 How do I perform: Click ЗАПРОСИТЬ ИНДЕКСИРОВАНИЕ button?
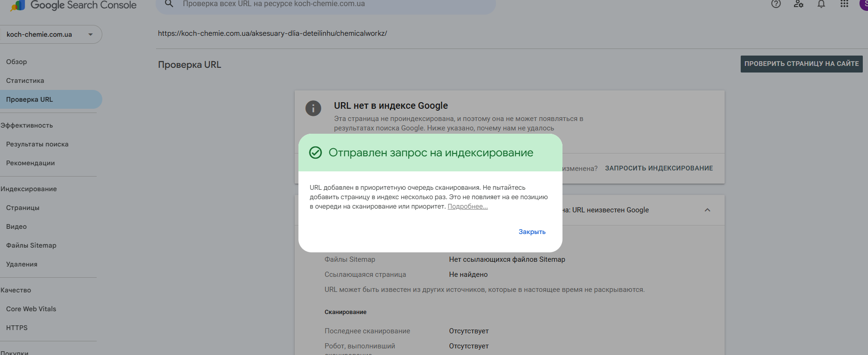click(x=659, y=168)
